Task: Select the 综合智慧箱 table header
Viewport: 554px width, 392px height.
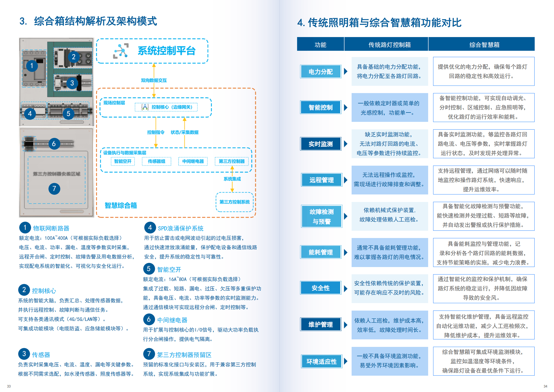Action: tap(484, 45)
